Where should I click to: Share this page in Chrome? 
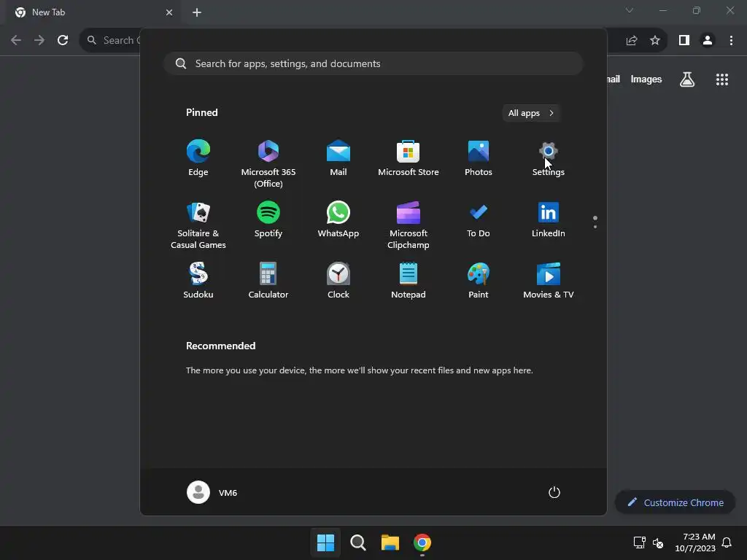632,41
